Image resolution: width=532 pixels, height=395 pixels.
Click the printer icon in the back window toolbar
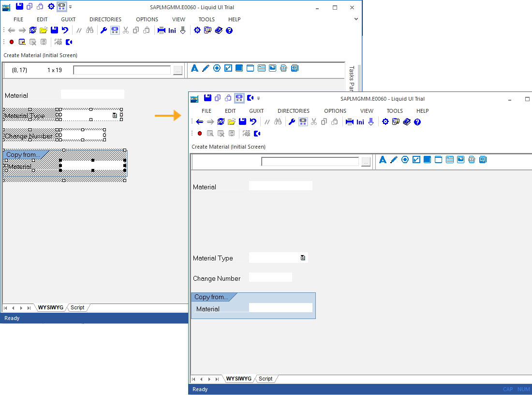(x=162, y=30)
